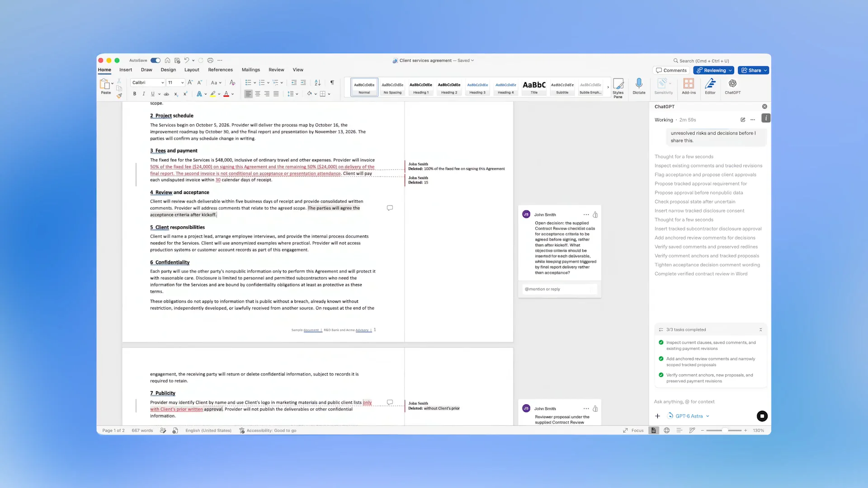Open the References tab
The height and width of the screenshot is (488, 868).
pos(220,70)
